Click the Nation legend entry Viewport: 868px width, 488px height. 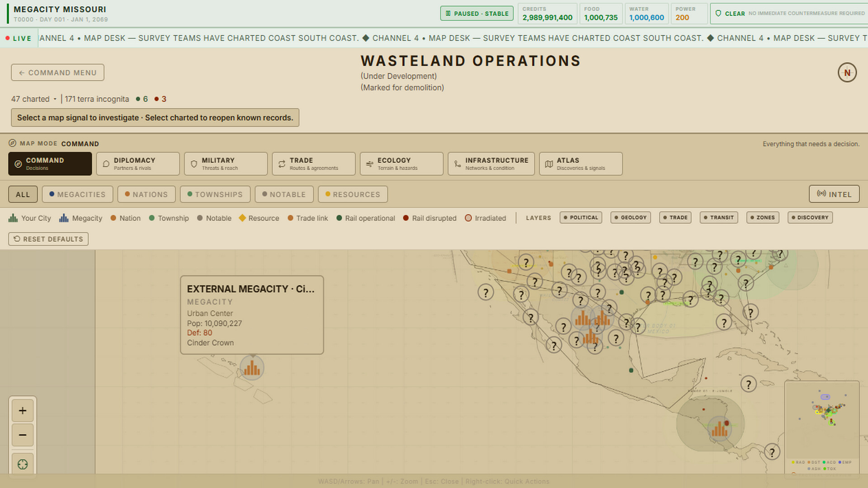126,218
